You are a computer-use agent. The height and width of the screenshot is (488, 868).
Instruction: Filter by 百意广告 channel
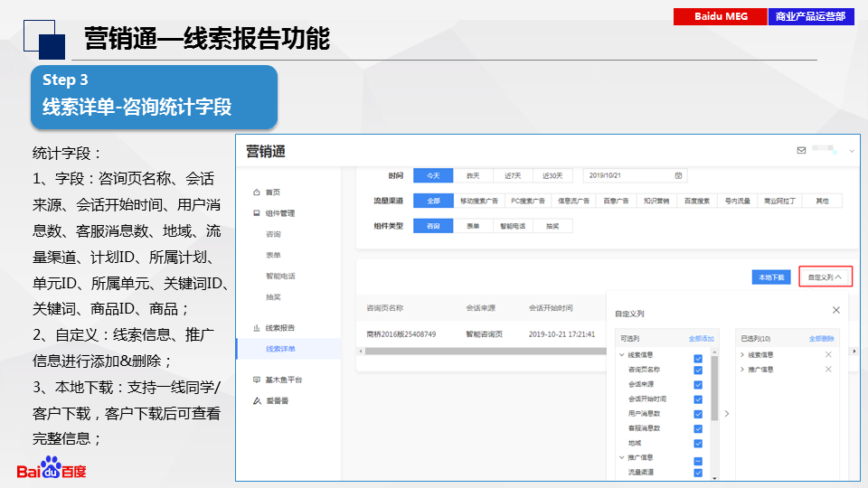point(616,201)
